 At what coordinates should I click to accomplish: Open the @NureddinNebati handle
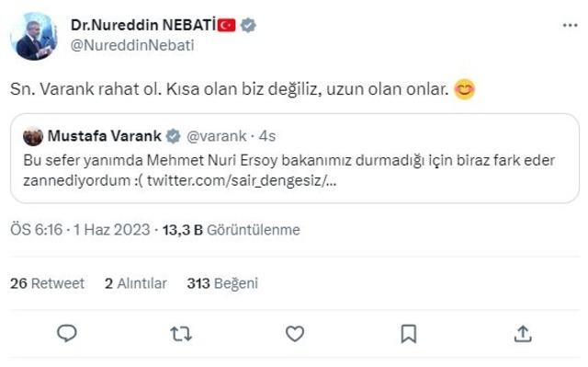coord(132,45)
